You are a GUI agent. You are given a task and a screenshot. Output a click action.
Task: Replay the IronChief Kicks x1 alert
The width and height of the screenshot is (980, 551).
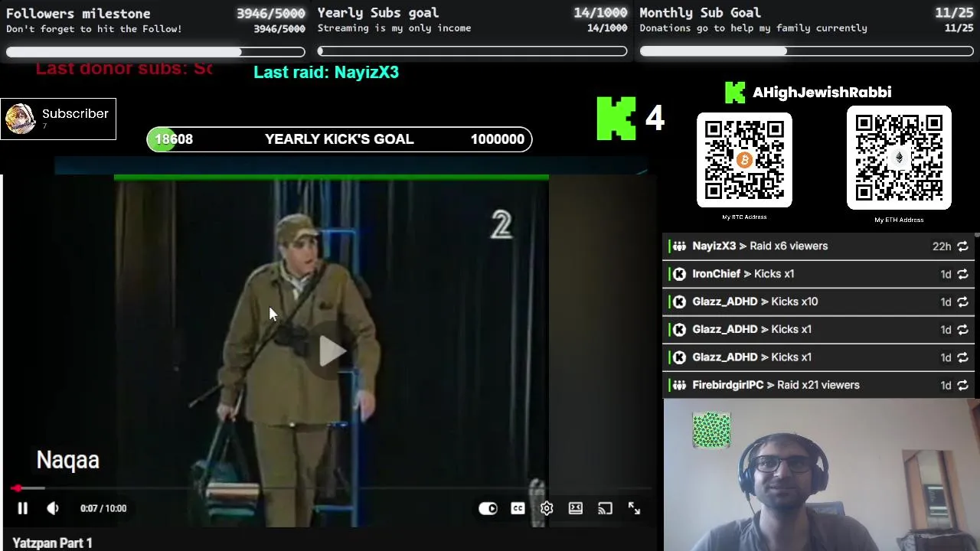(x=962, y=274)
